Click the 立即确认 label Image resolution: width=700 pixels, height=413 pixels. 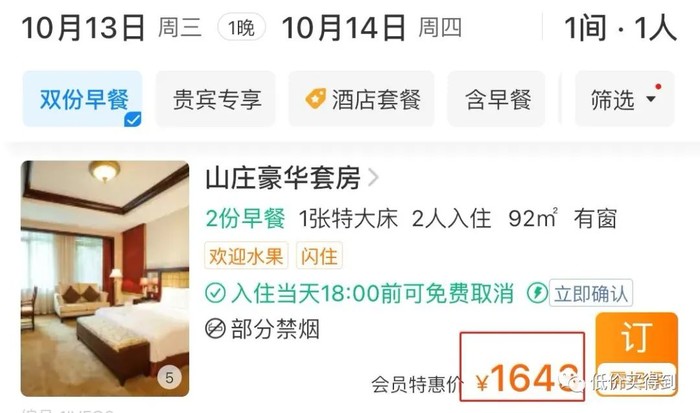point(591,293)
